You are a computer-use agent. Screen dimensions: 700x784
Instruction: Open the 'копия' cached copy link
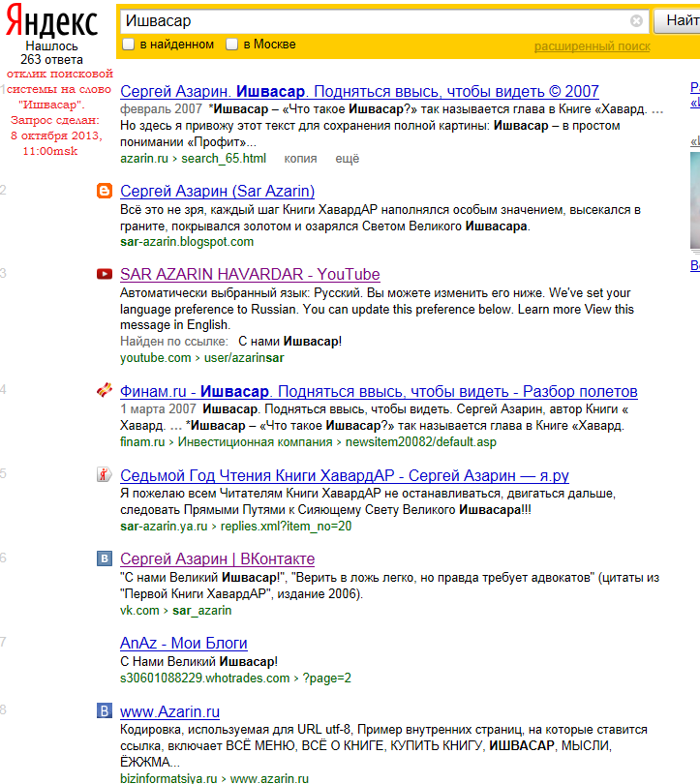[x=300, y=159]
